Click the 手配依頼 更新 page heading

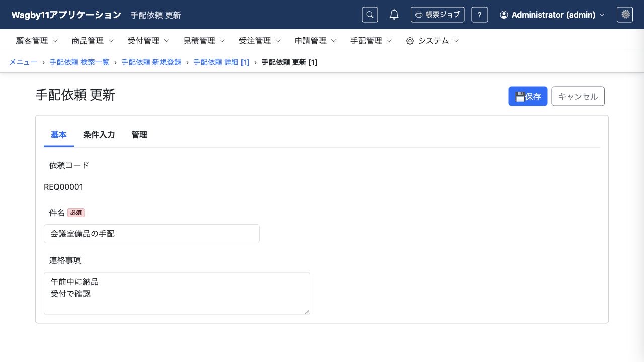coord(75,95)
